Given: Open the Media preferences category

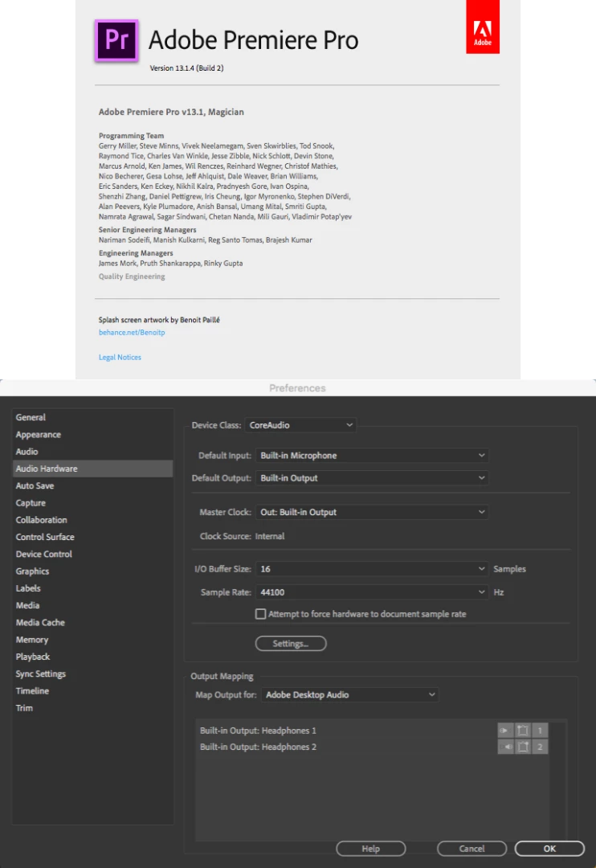Looking at the screenshot, I should tap(92, 606).
